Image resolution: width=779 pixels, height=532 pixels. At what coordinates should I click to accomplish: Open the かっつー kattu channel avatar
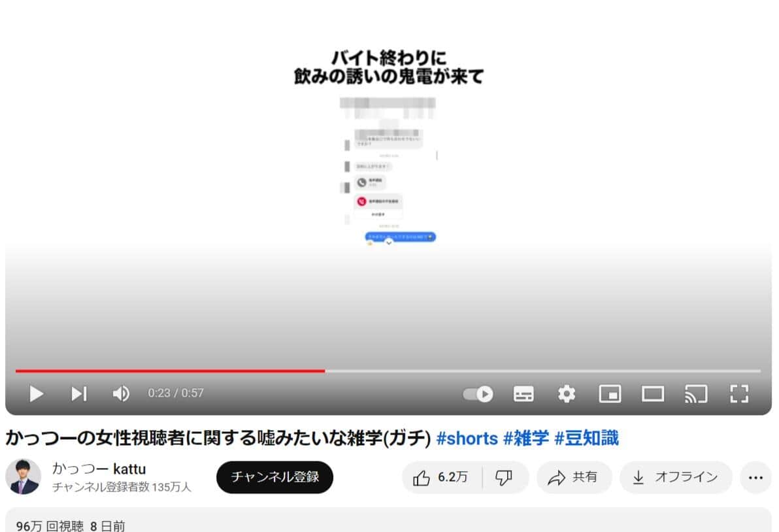(x=24, y=477)
